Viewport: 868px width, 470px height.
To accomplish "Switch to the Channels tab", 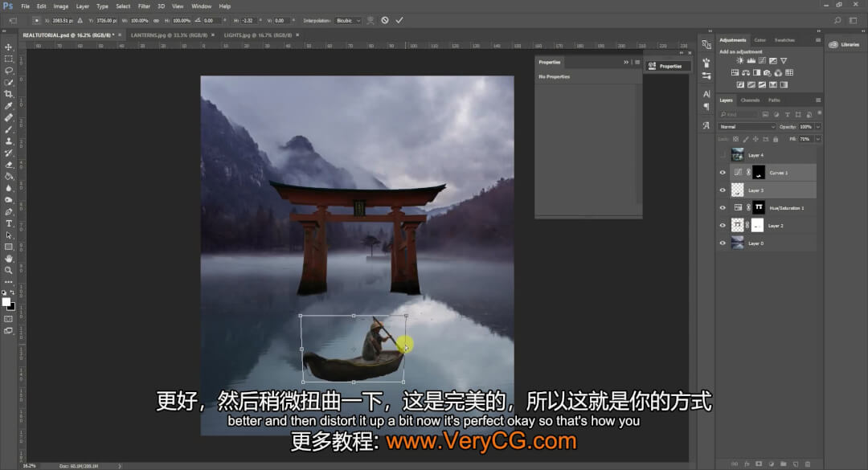I will tap(750, 100).
